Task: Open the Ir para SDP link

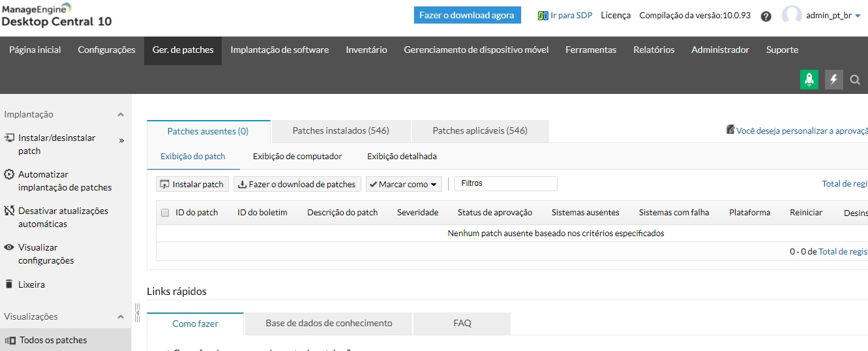Action: [565, 15]
